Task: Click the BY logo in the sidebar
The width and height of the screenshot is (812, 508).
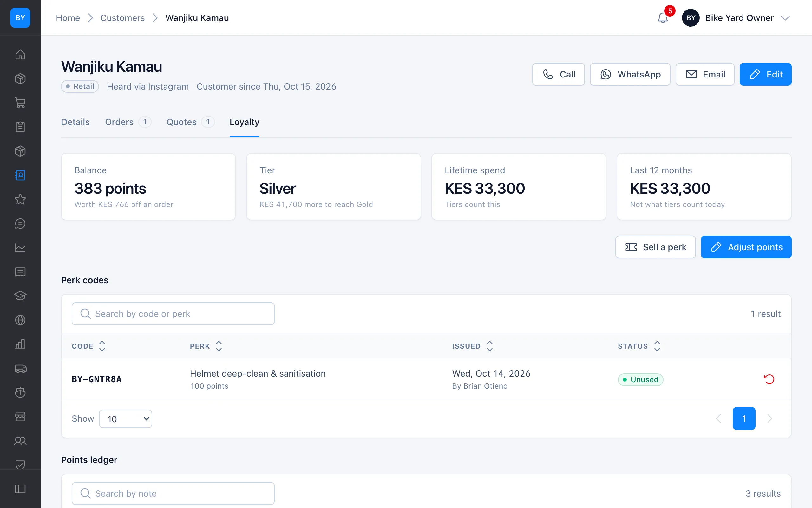Action: click(20, 18)
